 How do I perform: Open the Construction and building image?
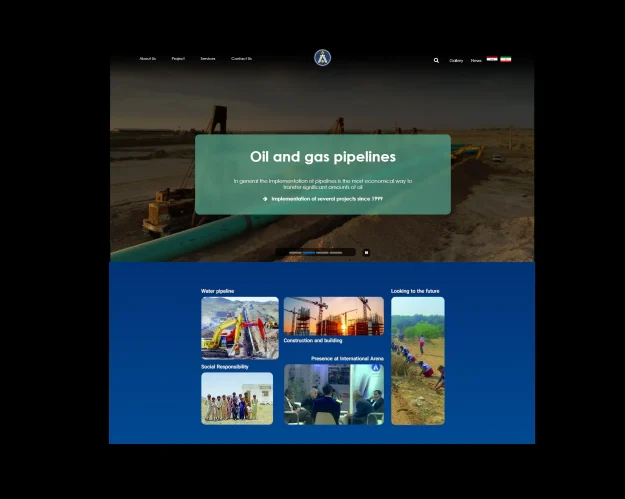333,316
